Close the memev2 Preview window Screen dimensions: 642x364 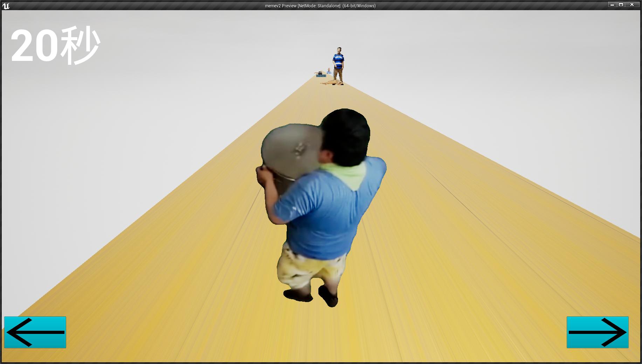click(632, 5)
